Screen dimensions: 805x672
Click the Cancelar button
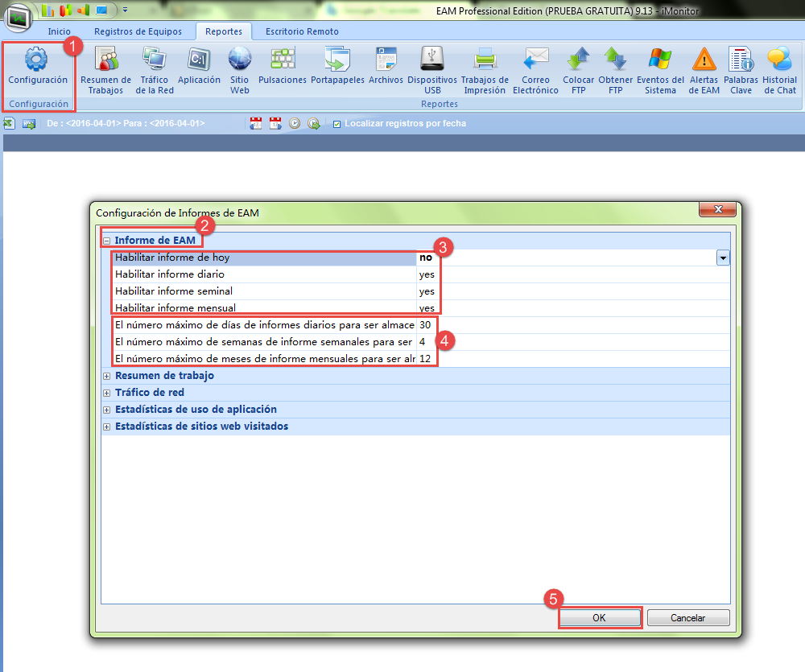coord(688,617)
